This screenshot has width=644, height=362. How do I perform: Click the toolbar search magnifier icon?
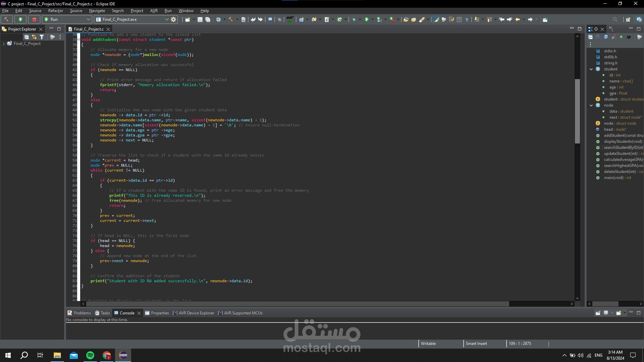615,19
